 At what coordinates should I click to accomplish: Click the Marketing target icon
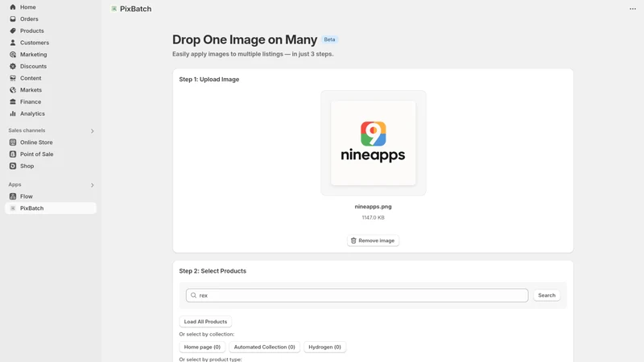click(13, 55)
